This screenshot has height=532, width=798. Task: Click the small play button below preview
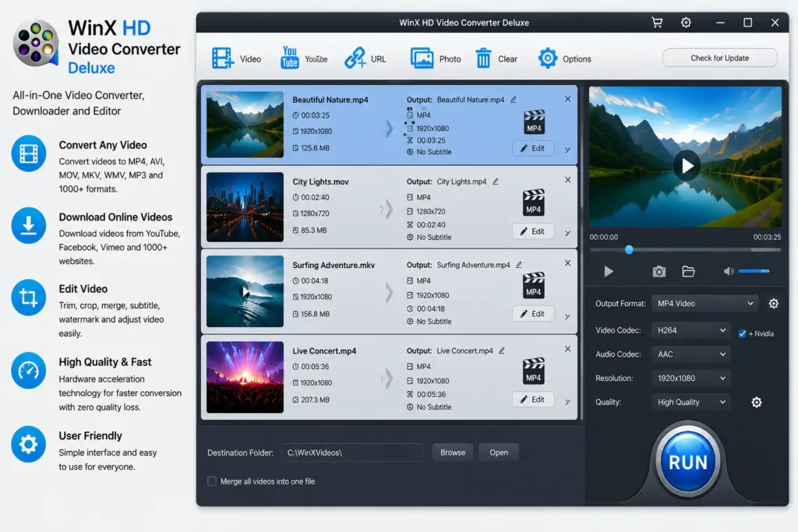[608, 272]
